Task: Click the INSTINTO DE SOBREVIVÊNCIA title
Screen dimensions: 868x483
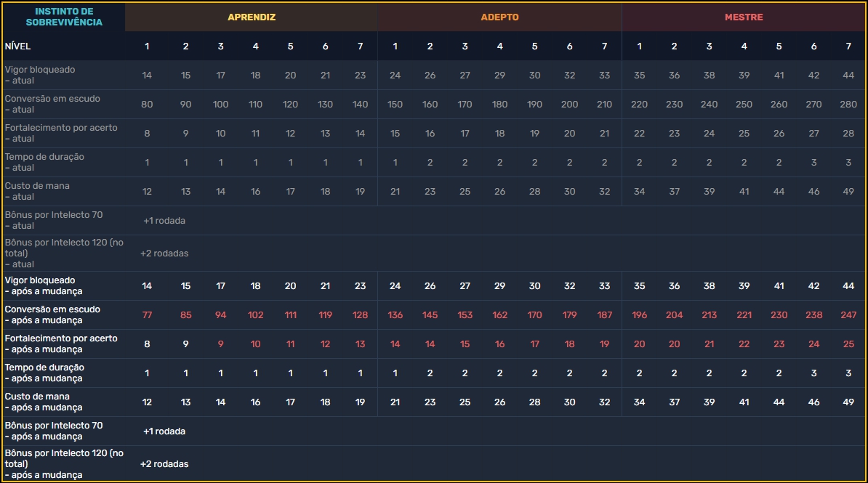Action: (x=64, y=17)
